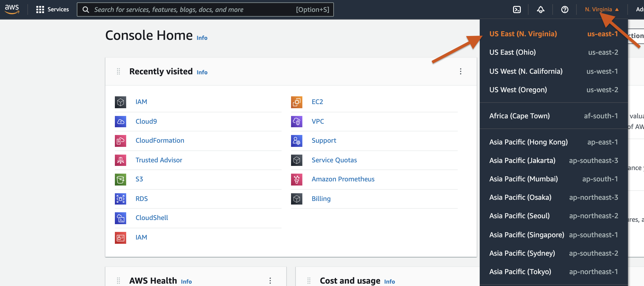Click the S3 bucket icon
Image resolution: width=644 pixels, height=286 pixels.
121,179
